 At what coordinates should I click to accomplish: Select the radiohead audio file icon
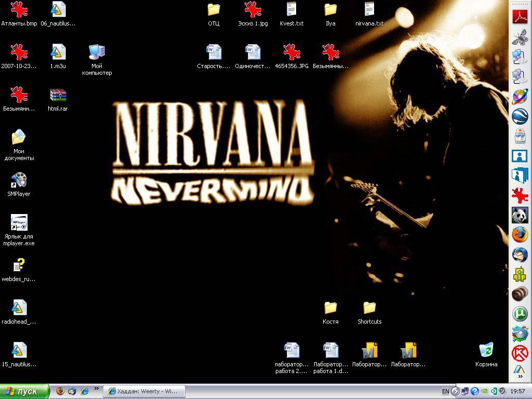coord(19,312)
